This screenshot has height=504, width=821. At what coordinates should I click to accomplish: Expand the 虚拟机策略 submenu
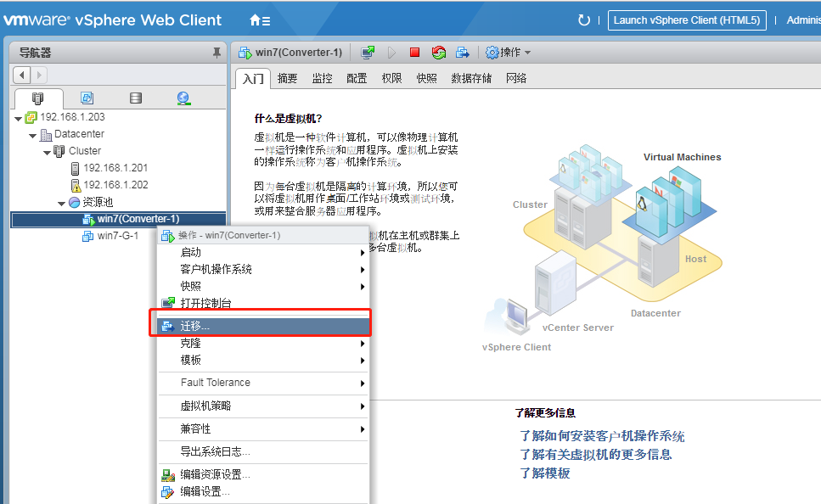363,406
